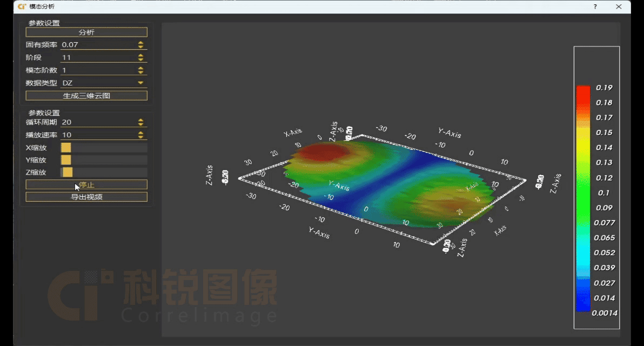
Task: Click the 导出视频 export video button
Action: coord(86,197)
